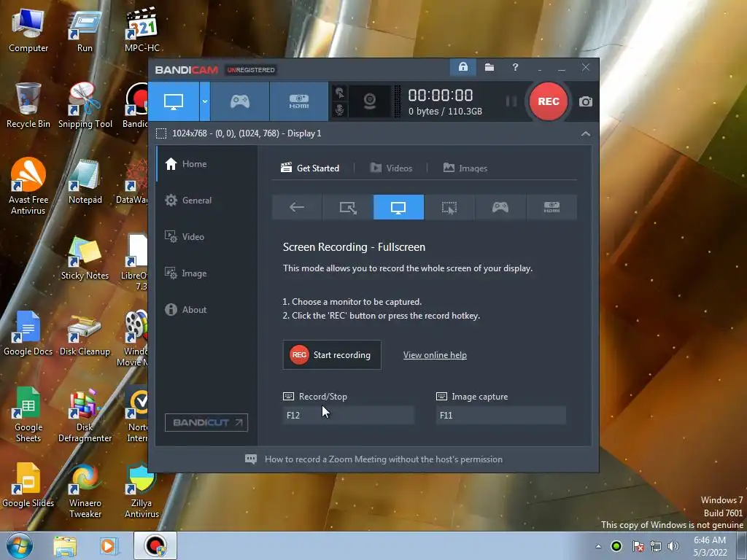
Task: Select the Computer desktop icon
Action: 28,30
